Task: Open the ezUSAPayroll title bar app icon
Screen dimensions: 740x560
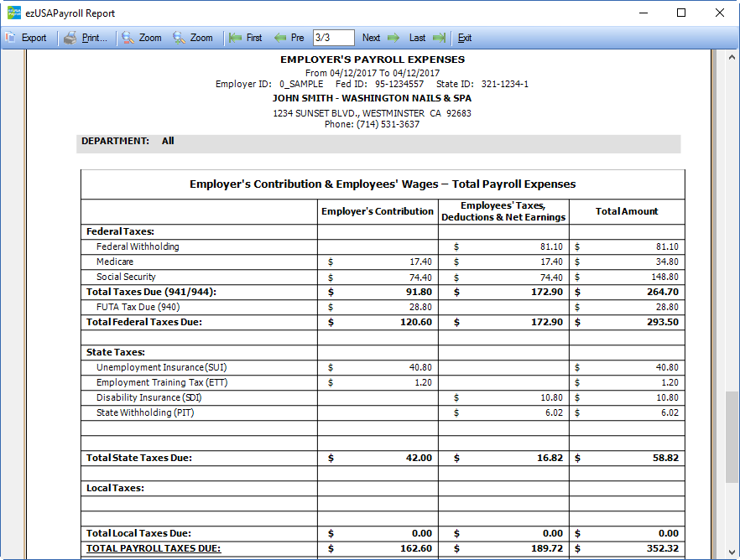Action: point(13,13)
